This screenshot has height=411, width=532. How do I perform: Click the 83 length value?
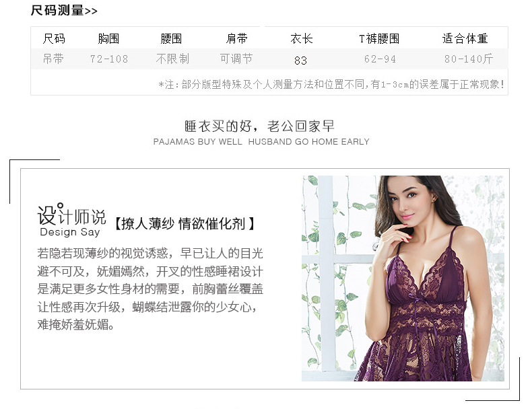[300, 61]
